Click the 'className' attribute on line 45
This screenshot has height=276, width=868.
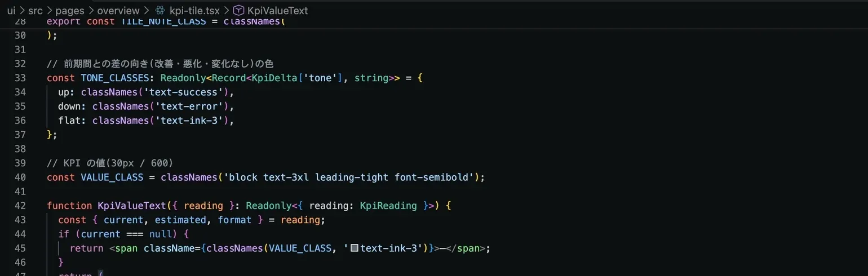pyautogui.click(x=169, y=248)
